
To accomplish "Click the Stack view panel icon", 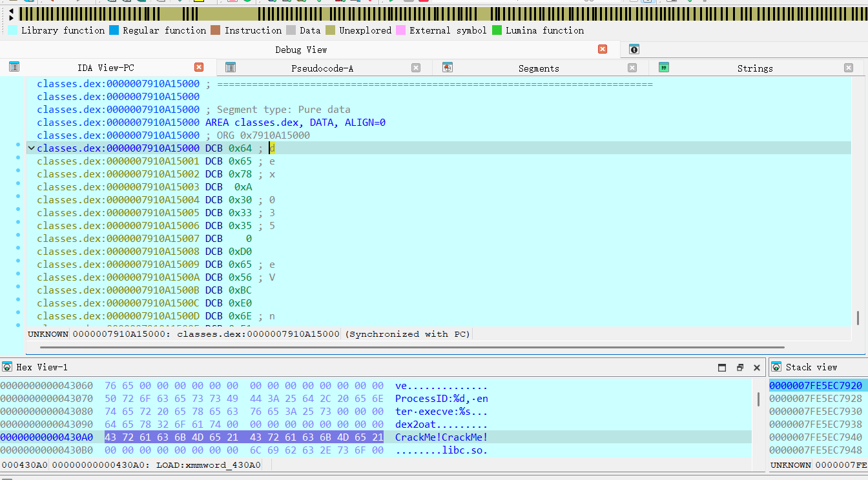I will pos(776,367).
